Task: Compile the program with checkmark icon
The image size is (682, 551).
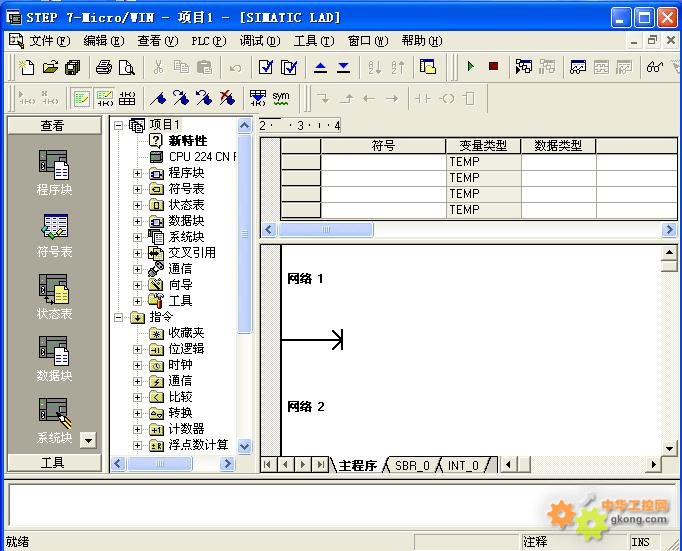Action: click(x=266, y=67)
